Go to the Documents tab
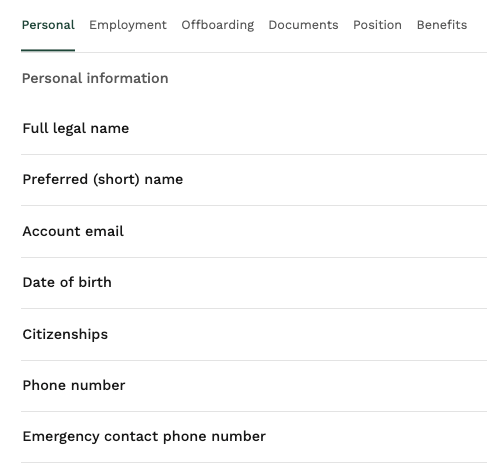 [303, 25]
